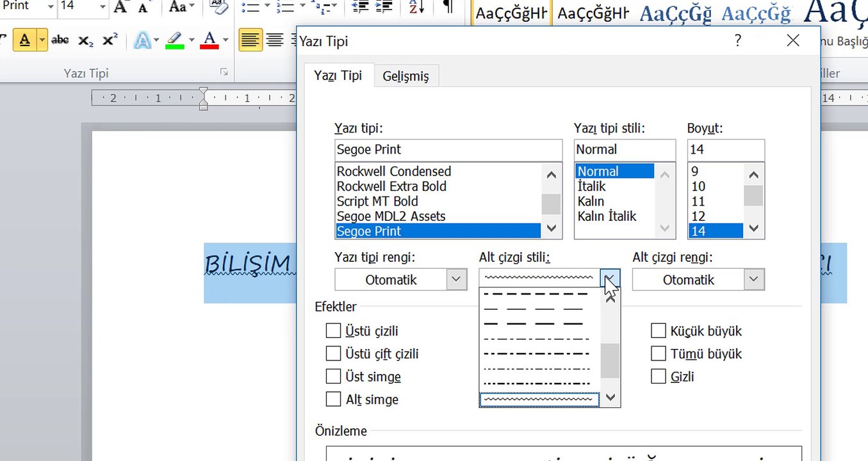Image resolution: width=868 pixels, height=461 pixels.
Task: Apply superscript formatting from the ribbon
Action: (110, 40)
